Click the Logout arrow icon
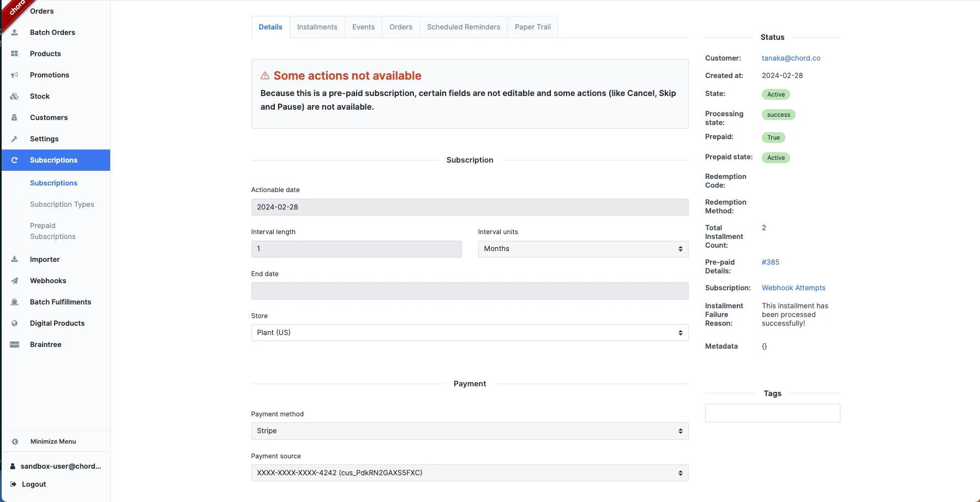The image size is (980, 502). click(14, 484)
